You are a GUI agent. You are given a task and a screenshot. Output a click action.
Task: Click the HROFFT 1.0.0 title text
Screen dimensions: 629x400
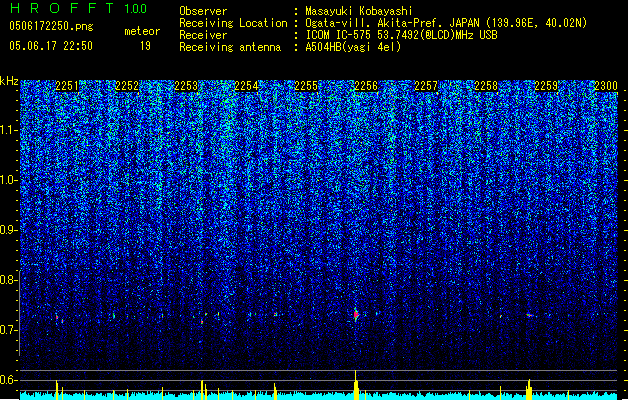[79, 8]
